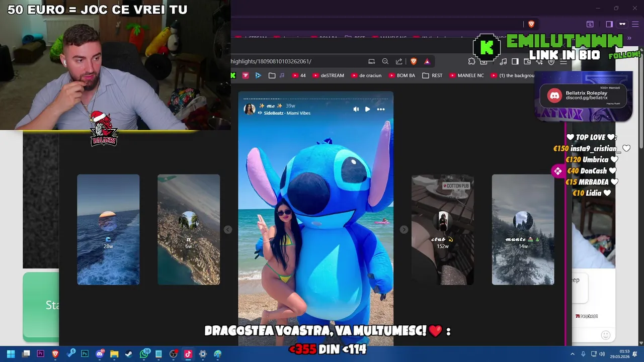Open Settings gear from the taskbar

pos(203,354)
